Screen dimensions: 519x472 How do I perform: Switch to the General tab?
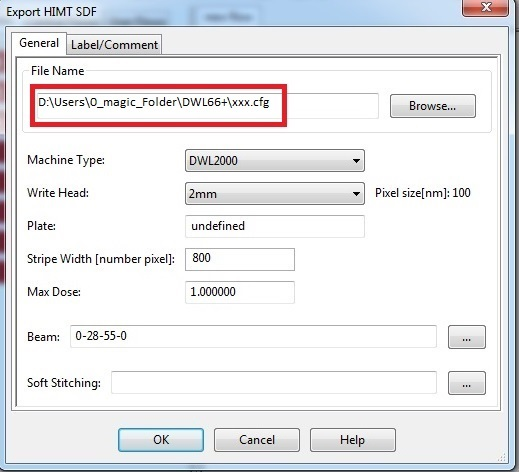click(x=39, y=43)
